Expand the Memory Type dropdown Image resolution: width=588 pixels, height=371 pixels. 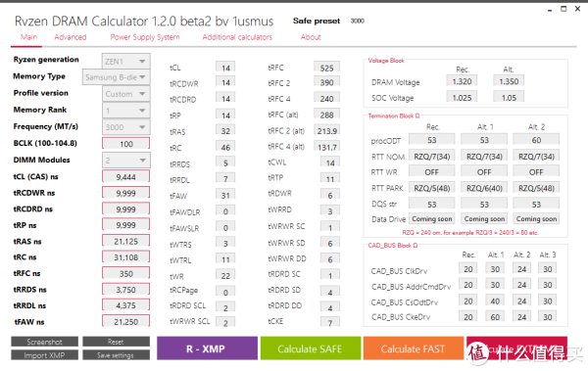pyautogui.click(x=117, y=77)
